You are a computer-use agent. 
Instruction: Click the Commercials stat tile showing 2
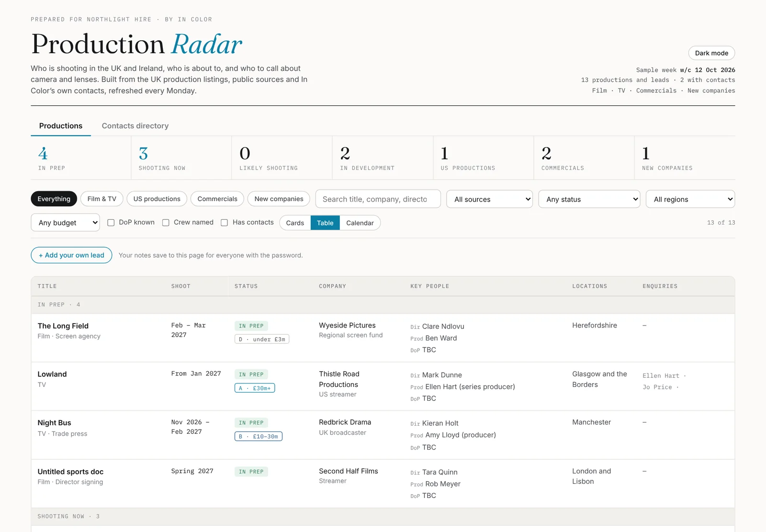click(584, 158)
